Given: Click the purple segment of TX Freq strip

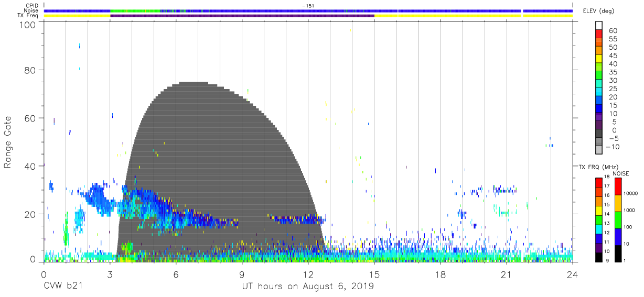Looking at the screenshot, I should coord(242,16).
